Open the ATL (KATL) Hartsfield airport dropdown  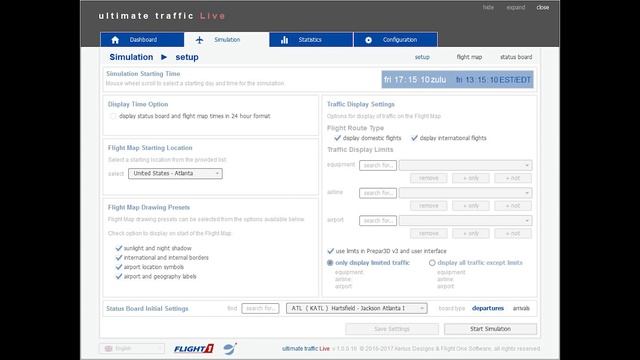coord(357,308)
